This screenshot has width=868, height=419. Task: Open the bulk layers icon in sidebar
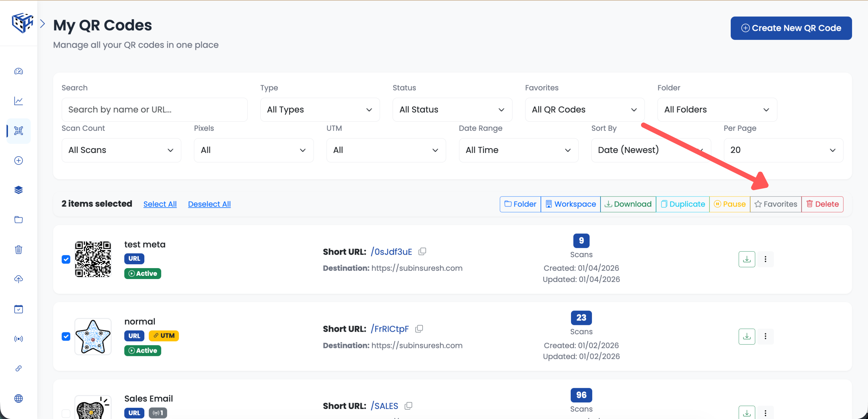point(18,190)
